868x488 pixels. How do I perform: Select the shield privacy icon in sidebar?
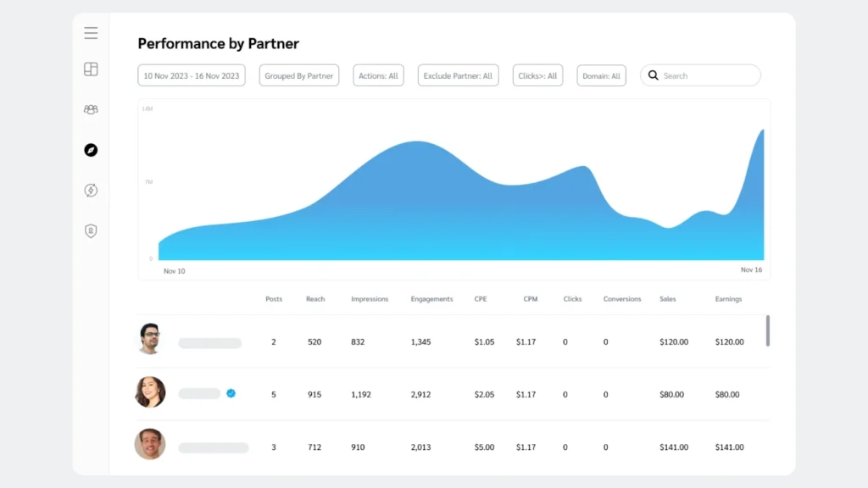coord(91,230)
